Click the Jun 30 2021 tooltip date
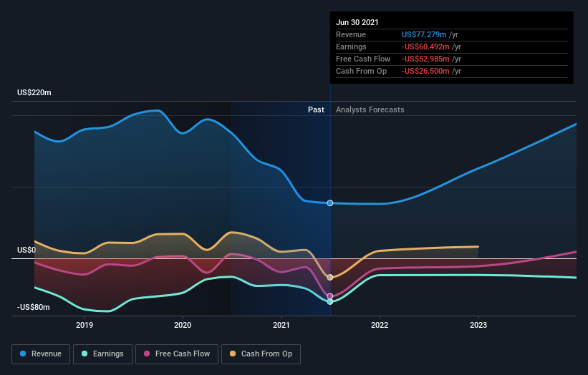Viewport: 588px width, 375px height. coord(357,22)
